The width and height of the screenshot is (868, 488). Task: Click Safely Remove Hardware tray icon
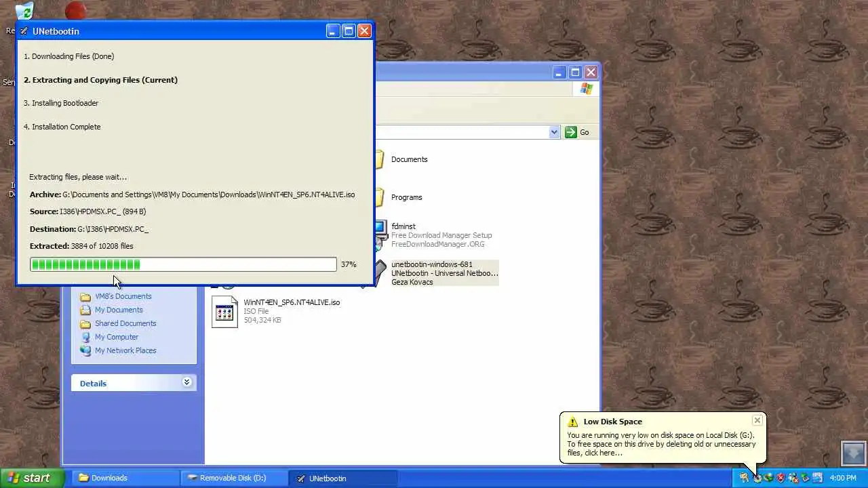805,478
